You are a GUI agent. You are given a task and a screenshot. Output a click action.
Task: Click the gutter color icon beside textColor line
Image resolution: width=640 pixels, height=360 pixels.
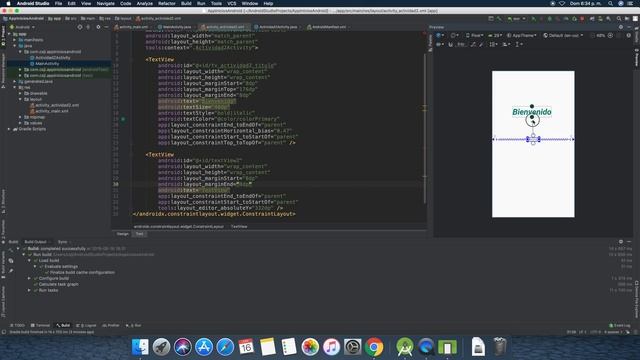click(123, 119)
